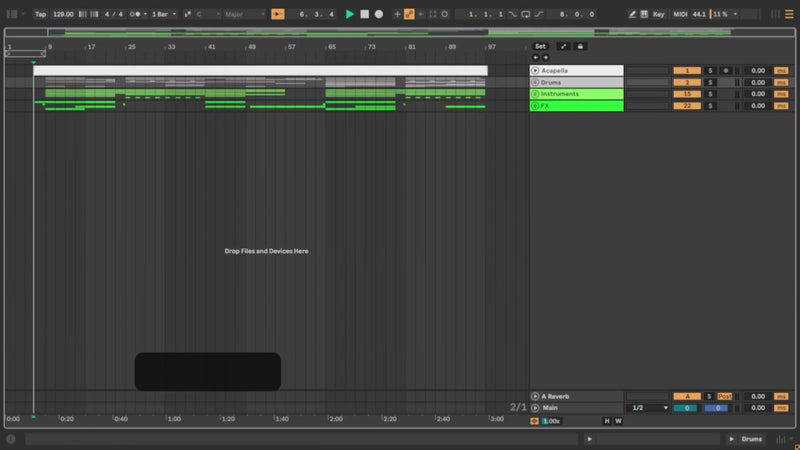Toggle the Key map mode switch
Image resolution: width=800 pixels, height=450 pixels.
pyautogui.click(x=658, y=14)
